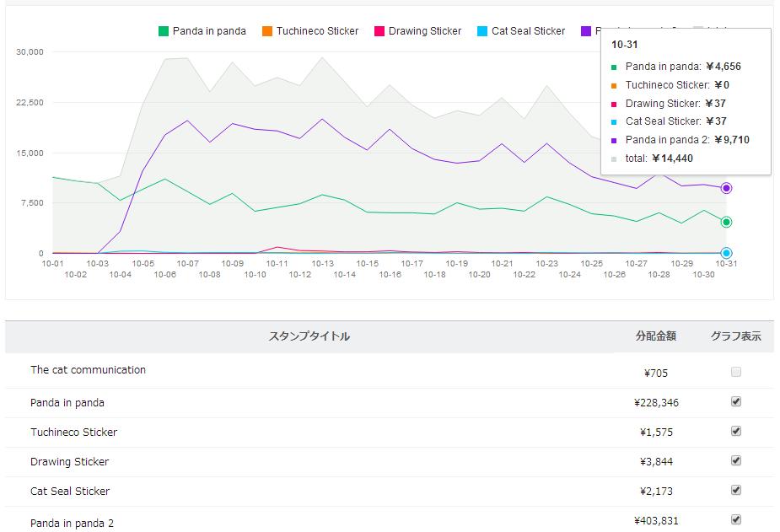Uncheck the Panda in panda 2 graph checkbox
This screenshot has width=780, height=532.
[736, 519]
